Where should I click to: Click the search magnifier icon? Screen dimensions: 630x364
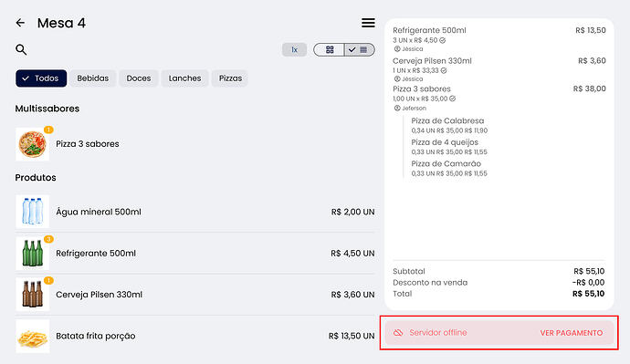21,50
